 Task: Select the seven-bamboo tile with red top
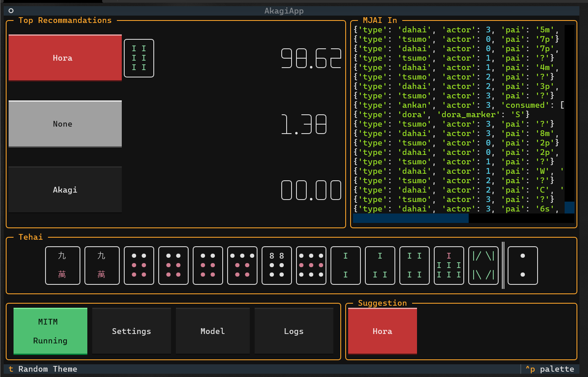click(449, 266)
